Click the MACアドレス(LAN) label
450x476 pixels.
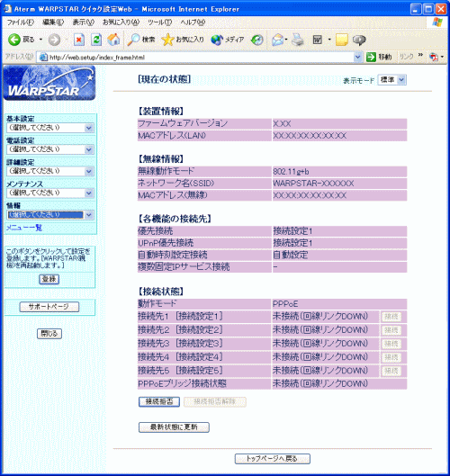coord(172,135)
